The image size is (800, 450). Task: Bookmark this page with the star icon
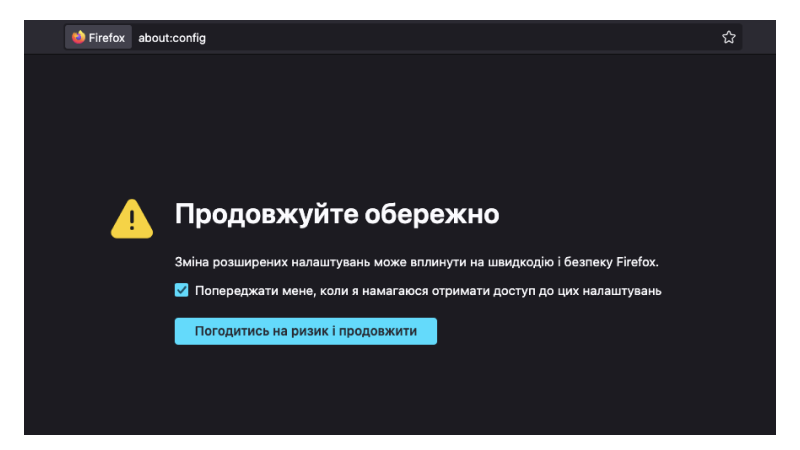tap(729, 37)
